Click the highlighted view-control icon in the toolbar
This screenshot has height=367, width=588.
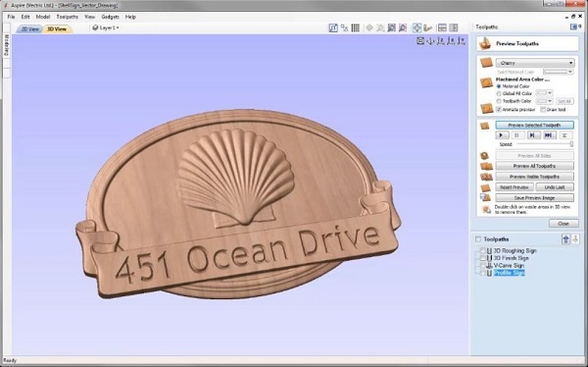pyautogui.click(x=416, y=27)
